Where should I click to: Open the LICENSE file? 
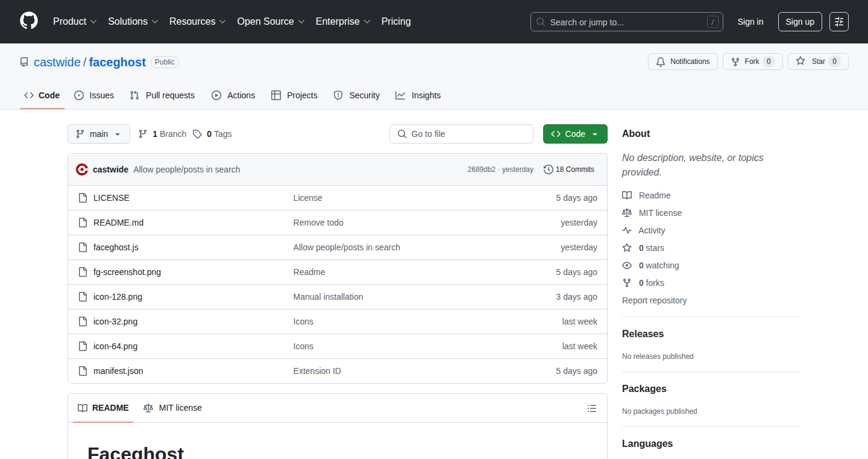coord(112,198)
